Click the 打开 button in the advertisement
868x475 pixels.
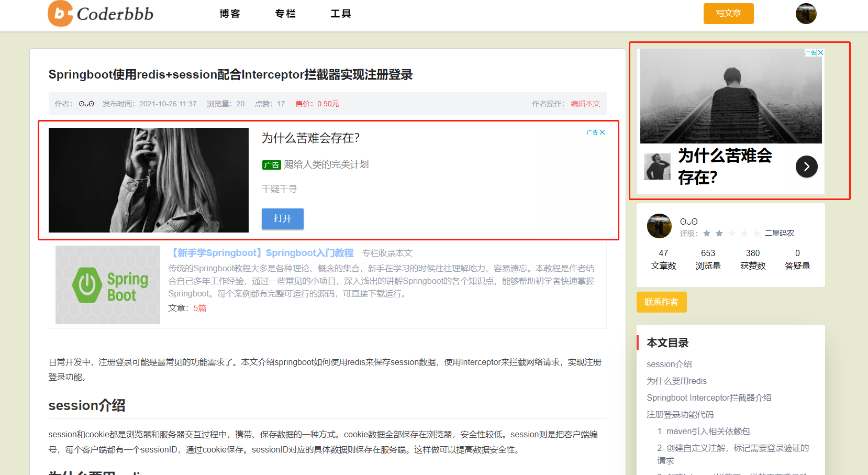[x=282, y=219]
